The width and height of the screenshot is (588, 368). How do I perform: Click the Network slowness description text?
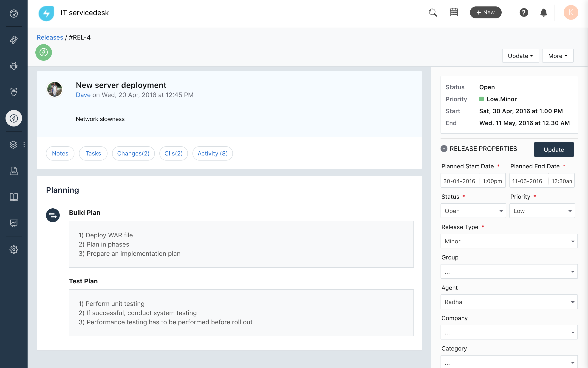click(x=100, y=119)
